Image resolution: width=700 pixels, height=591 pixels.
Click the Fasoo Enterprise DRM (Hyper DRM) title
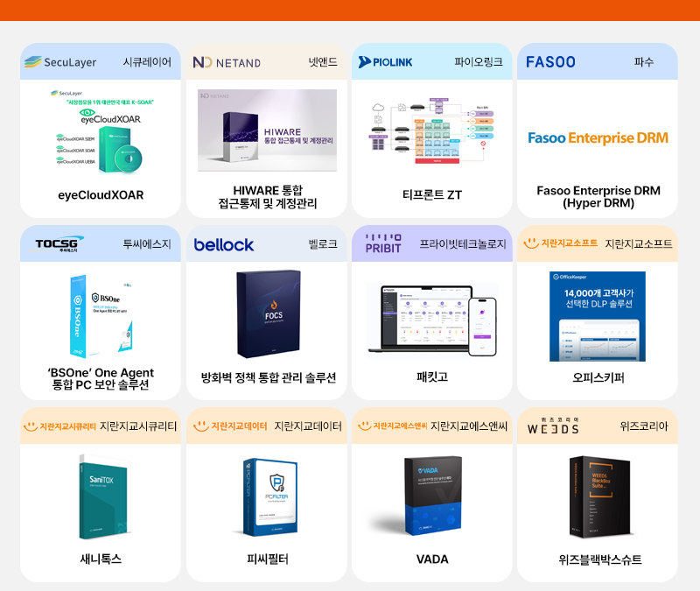(598, 197)
